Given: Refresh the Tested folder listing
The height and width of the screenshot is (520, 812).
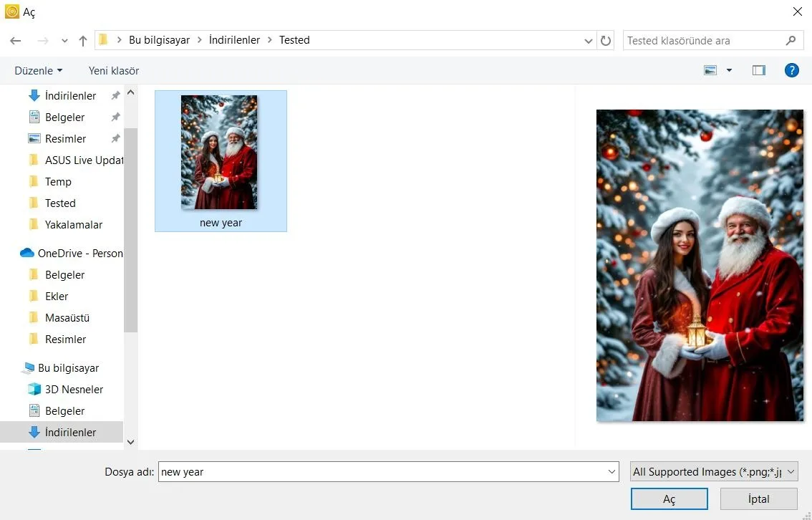Looking at the screenshot, I should point(605,40).
